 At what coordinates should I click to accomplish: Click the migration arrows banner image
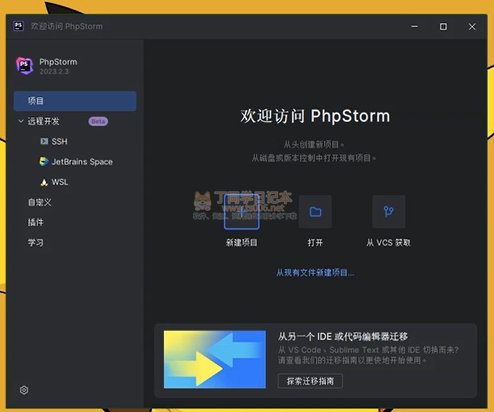point(215,359)
